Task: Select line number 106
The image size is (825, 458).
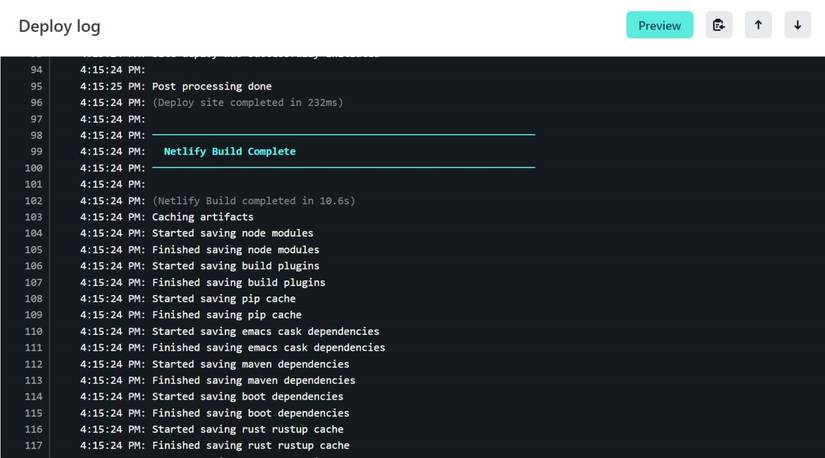Action: point(34,266)
